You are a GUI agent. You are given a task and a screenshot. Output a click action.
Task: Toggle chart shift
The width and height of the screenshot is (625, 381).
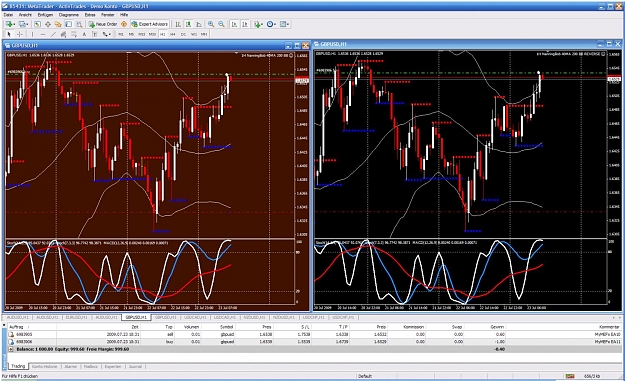(245, 24)
